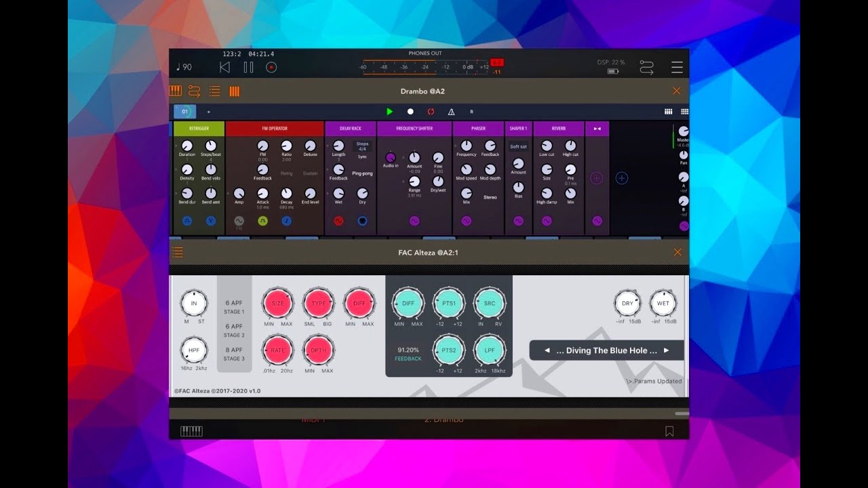Click the bookmark icon at bottom right
The height and width of the screenshot is (488, 868).
pyautogui.click(x=669, y=431)
